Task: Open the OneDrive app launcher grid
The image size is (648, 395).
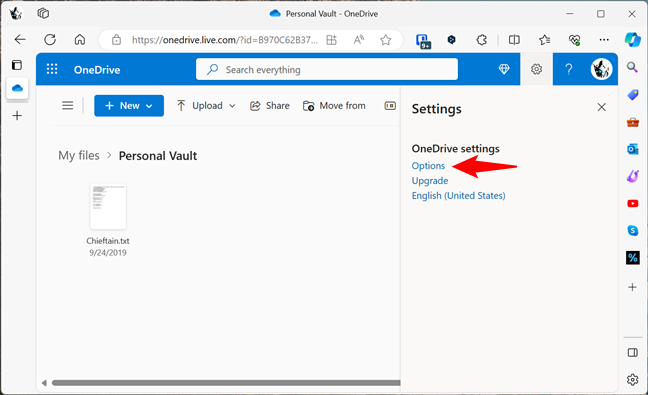Action: 52,69
